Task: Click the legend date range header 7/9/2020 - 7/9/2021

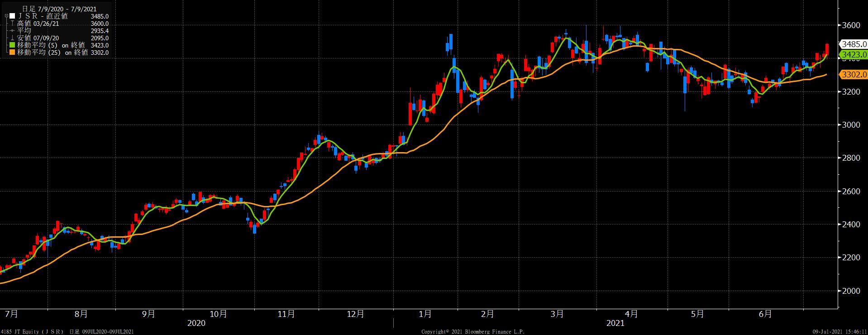Action: 59,9
